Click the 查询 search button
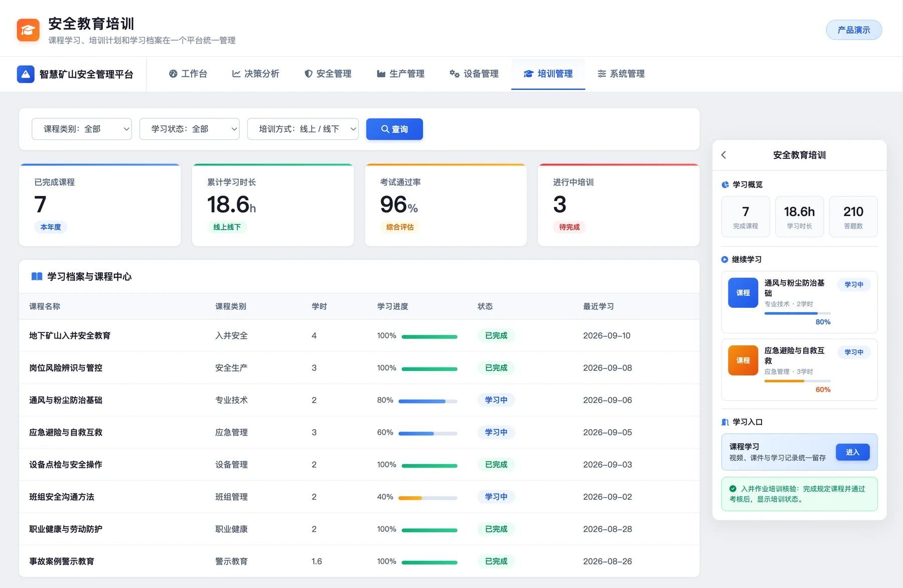Screen dimensions: 903x588 (x=394, y=129)
